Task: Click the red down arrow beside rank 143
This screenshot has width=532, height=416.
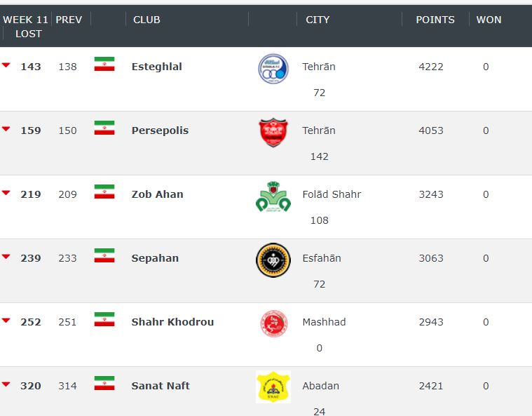Action: (x=6, y=65)
